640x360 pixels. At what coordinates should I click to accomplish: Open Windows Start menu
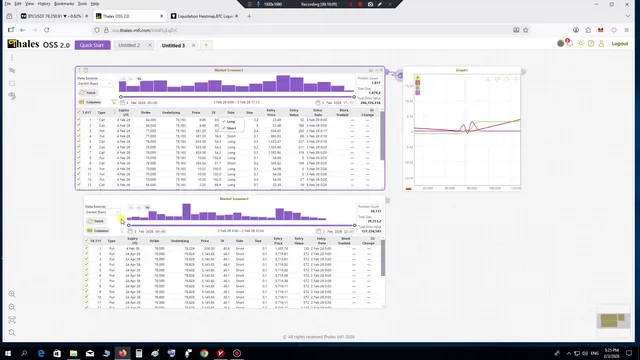coord(8,353)
